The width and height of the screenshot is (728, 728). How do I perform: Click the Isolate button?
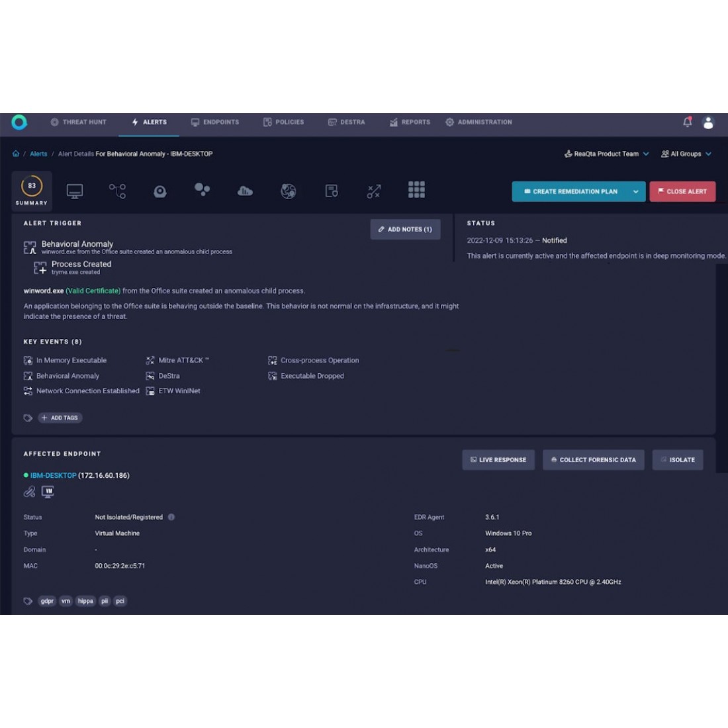(x=677, y=460)
